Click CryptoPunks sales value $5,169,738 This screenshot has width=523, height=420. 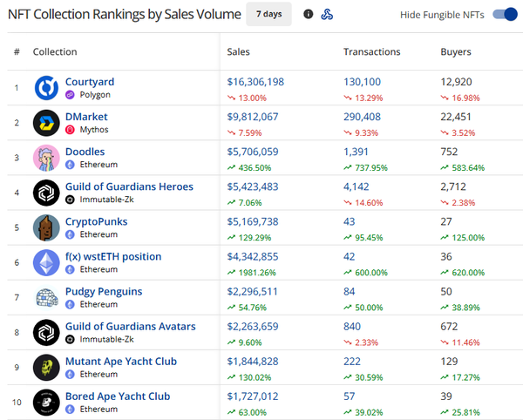tap(253, 222)
